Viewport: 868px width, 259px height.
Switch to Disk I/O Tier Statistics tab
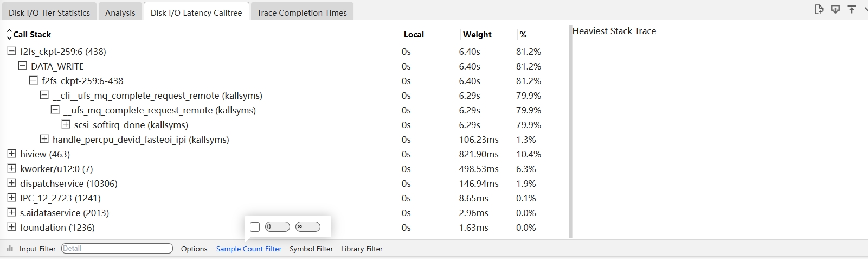(x=49, y=12)
